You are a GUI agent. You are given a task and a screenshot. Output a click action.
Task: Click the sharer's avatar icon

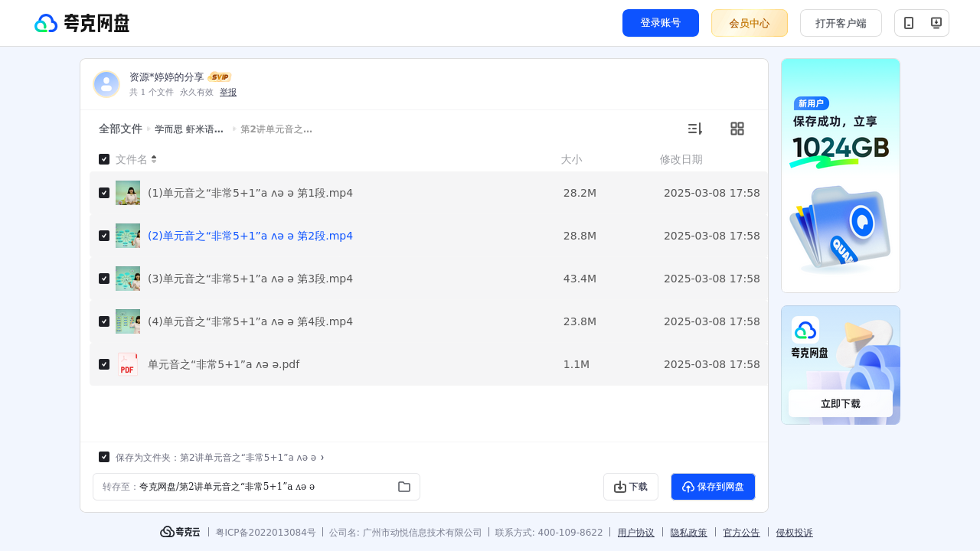pos(106,84)
